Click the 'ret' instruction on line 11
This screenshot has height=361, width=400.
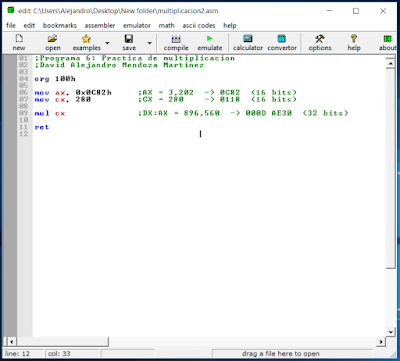42,127
